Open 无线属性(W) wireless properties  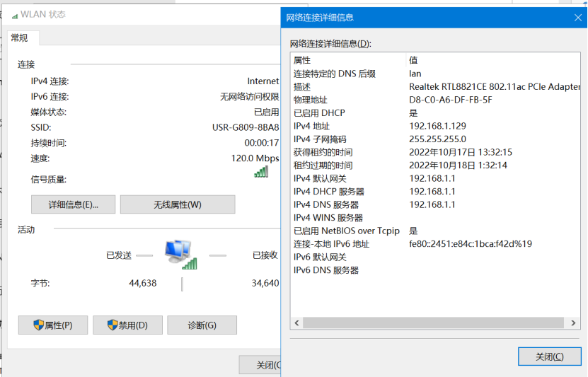178,204
